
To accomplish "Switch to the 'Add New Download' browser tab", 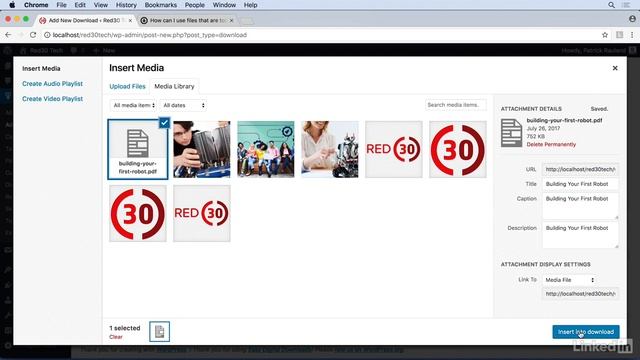I will [x=84, y=20].
